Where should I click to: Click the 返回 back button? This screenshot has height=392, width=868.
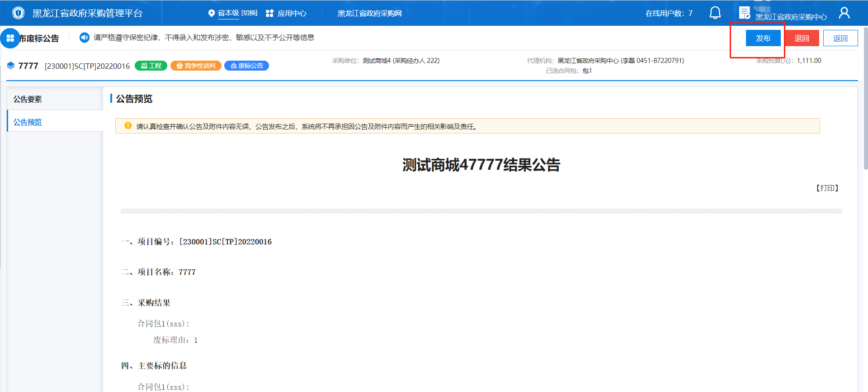pyautogui.click(x=840, y=38)
